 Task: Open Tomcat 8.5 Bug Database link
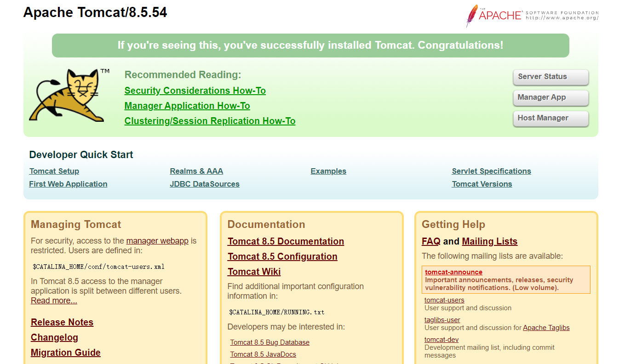269,342
